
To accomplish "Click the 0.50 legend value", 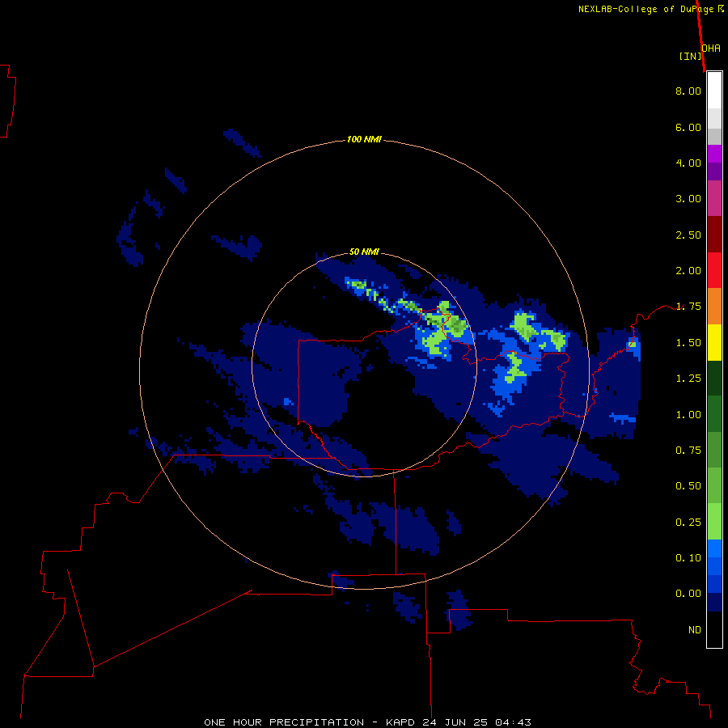I will (x=688, y=486).
